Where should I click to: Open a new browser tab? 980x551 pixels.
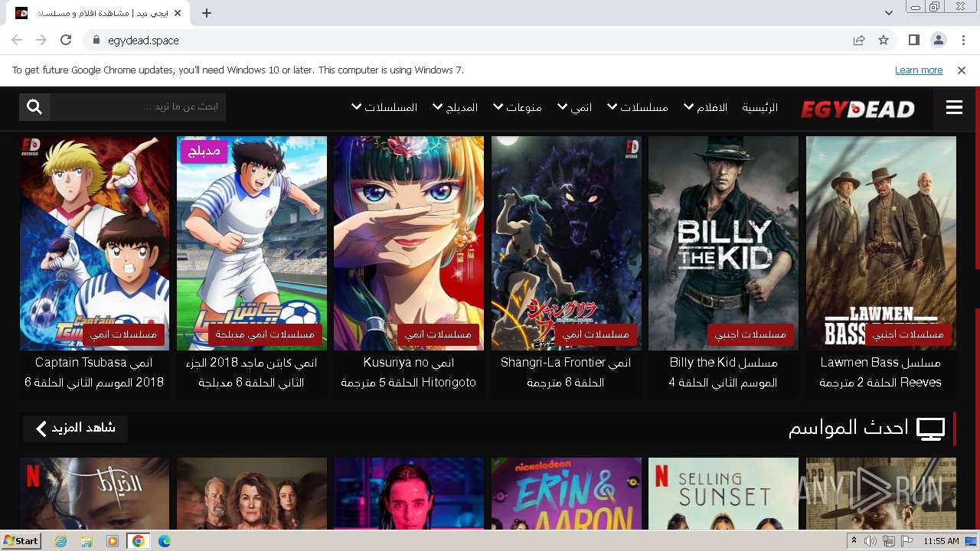pos(207,13)
